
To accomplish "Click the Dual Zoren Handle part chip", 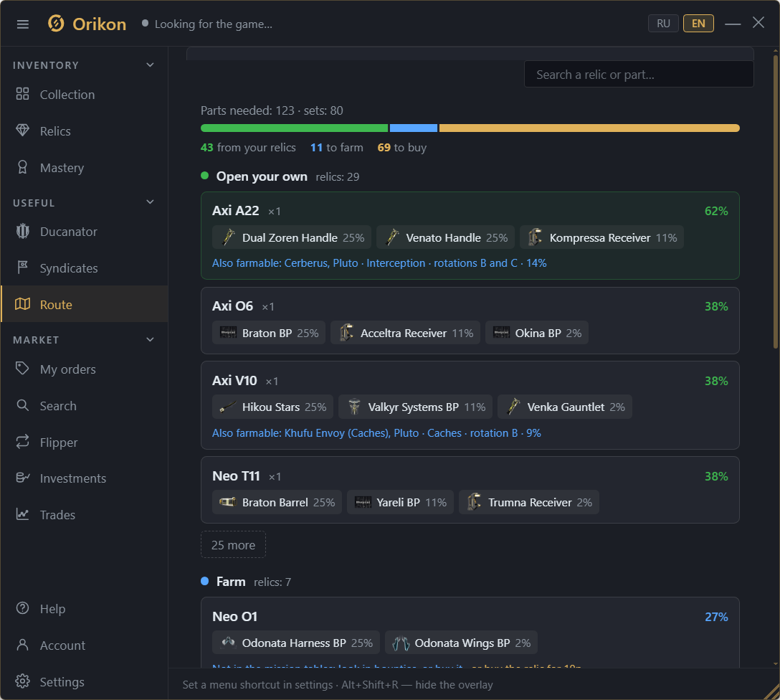I will 292,237.
